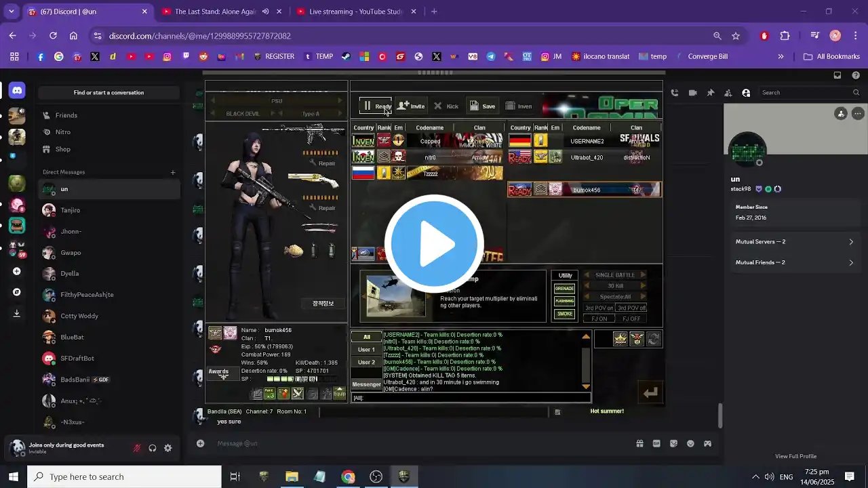Click the Chrome address bar URL
The width and height of the screenshot is (868, 488).
[200, 36]
